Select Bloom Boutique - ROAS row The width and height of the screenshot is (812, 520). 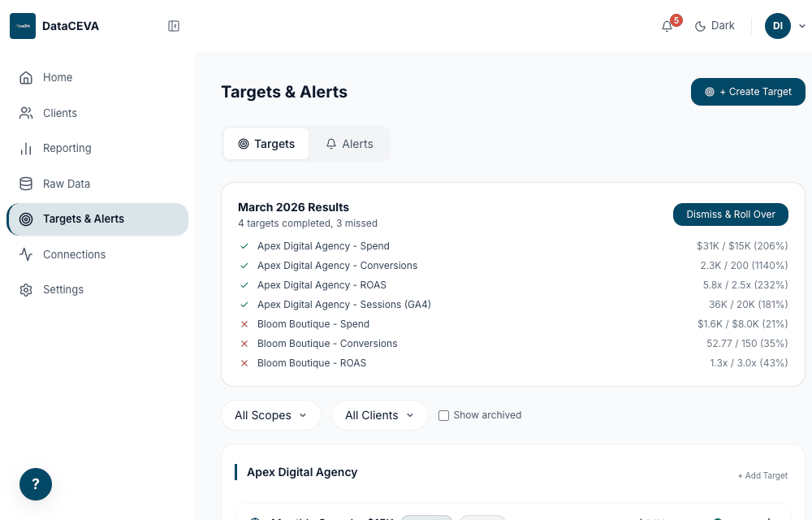coord(512,363)
